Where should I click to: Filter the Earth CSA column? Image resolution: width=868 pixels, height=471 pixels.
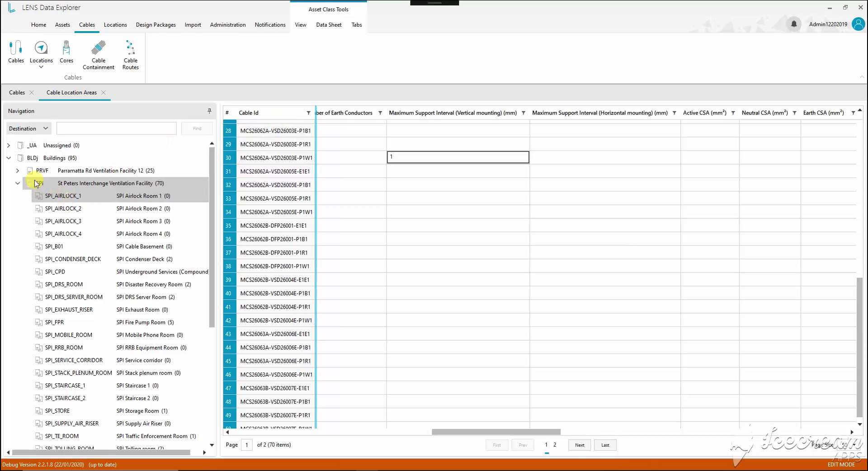tap(853, 113)
